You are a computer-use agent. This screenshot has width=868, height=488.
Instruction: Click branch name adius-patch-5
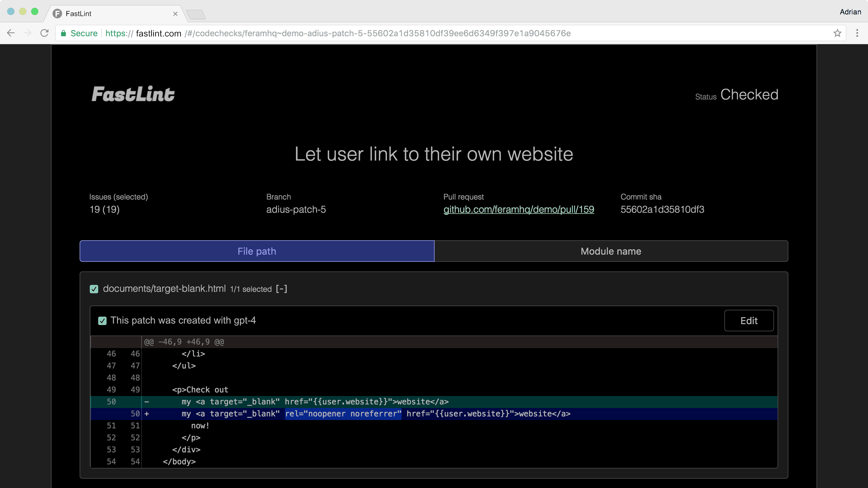[296, 209]
